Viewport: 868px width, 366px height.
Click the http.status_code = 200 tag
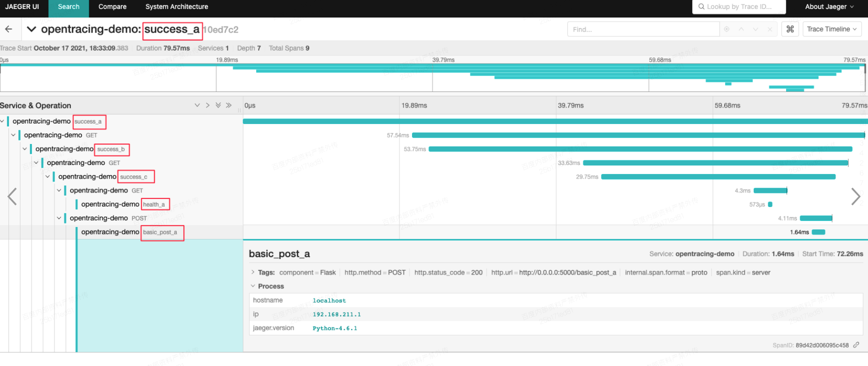click(x=448, y=272)
